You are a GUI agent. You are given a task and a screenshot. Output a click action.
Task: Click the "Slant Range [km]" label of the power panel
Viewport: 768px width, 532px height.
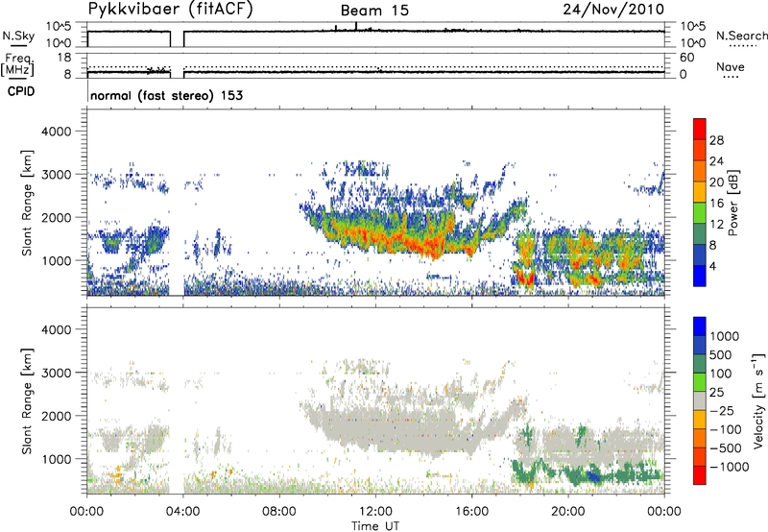27,203
